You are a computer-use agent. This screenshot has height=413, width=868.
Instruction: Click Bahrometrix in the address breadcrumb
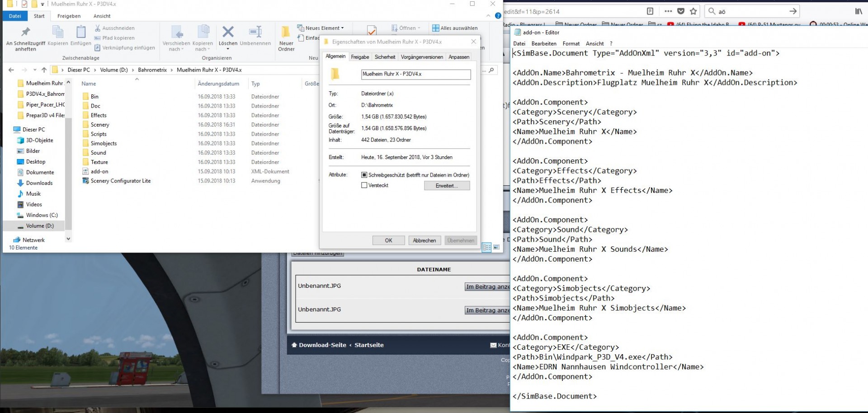coord(152,70)
